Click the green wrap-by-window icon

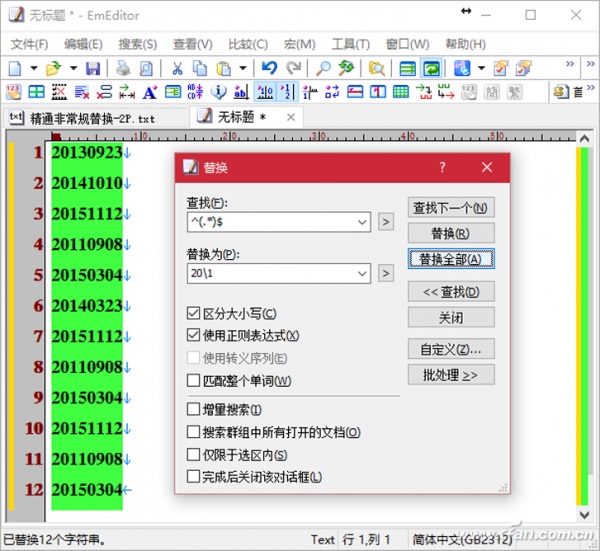click(432, 69)
